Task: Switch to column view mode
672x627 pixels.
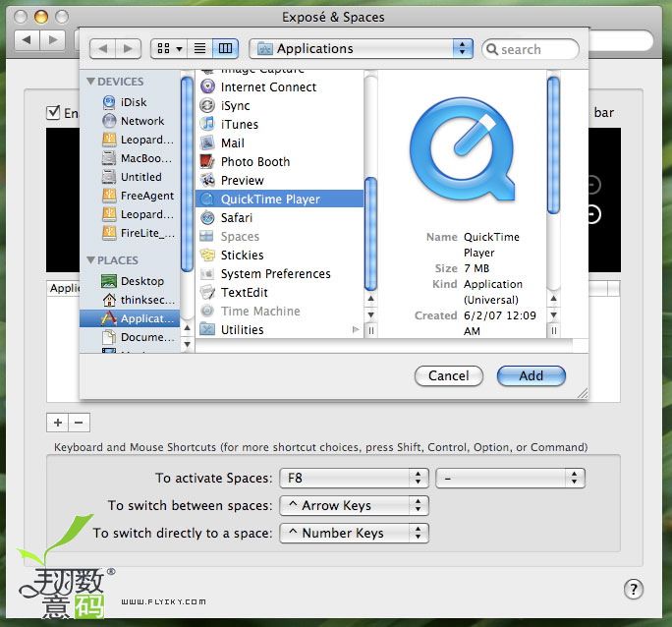Action: coord(225,48)
